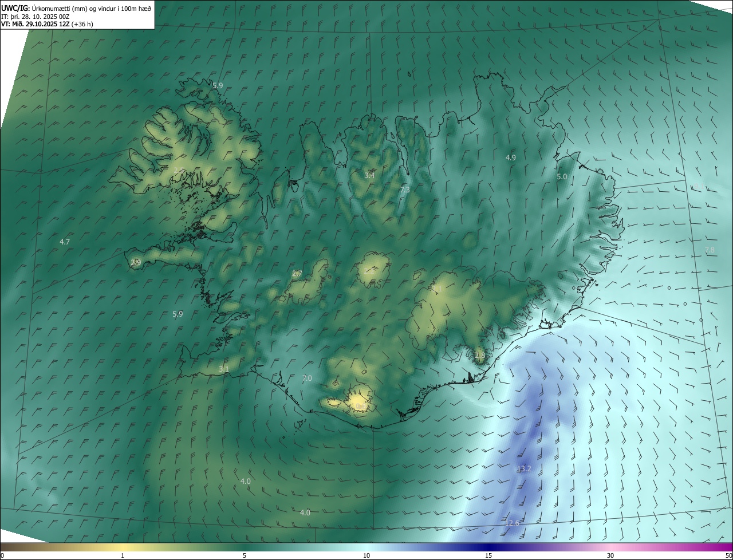Screen dimensions: 733x560
Task: Click the 4.9 value in northeast Iceland
Action: (511, 157)
